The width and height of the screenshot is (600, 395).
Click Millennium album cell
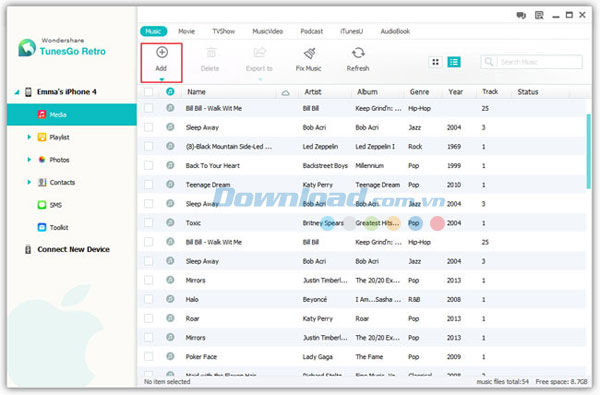pyautogui.click(x=370, y=165)
